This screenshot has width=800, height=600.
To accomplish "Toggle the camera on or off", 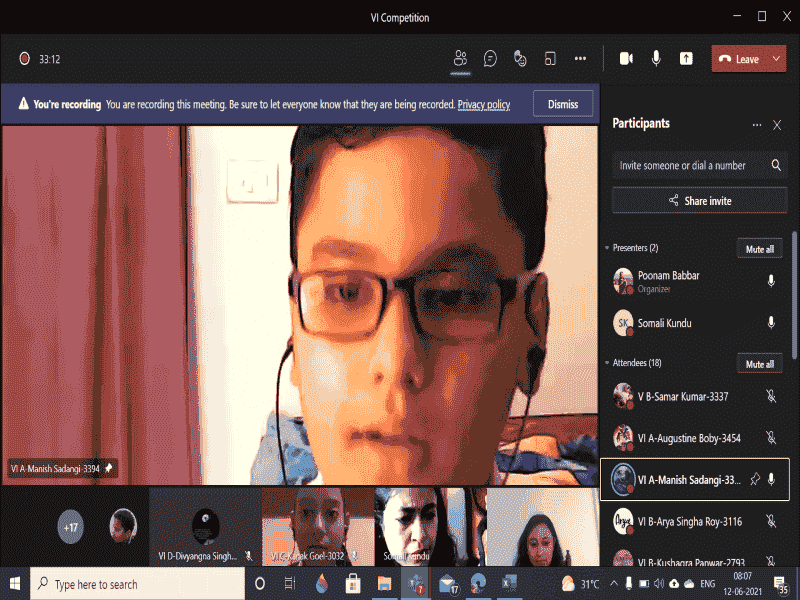I will coord(626,59).
